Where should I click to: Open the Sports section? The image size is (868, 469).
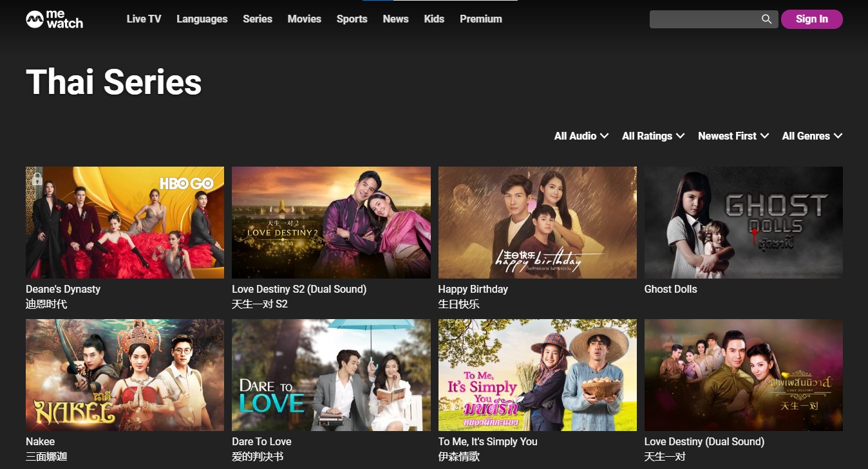[352, 19]
